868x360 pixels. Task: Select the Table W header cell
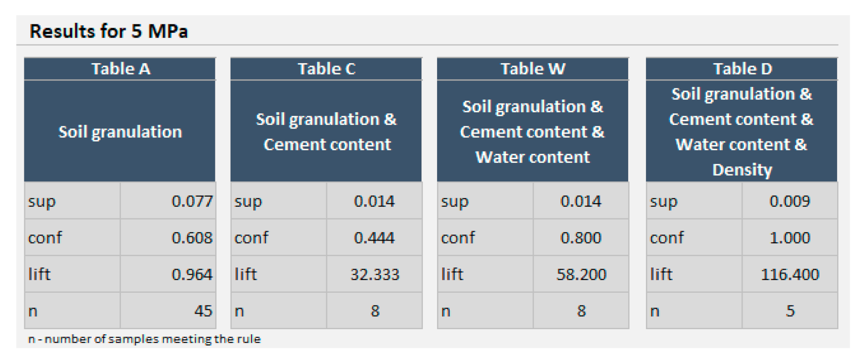point(533,69)
